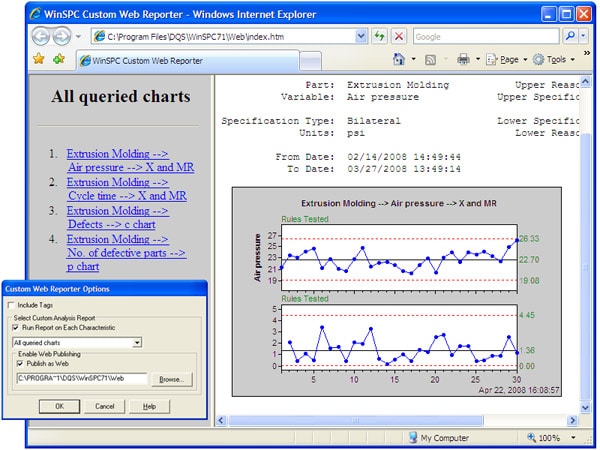600x450 pixels.
Task: Open the Favorites Center star icon
Action: click(12, 60)
